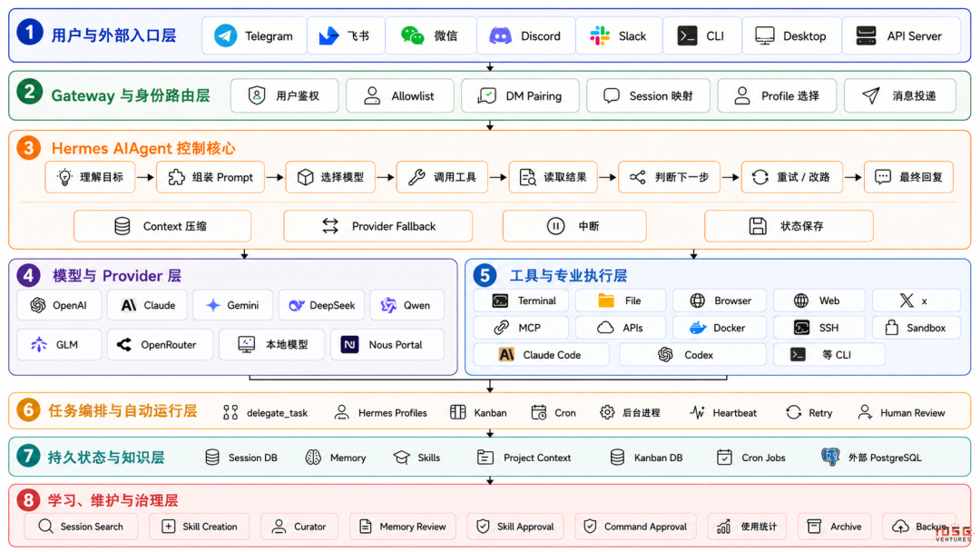Choose the Claude provider box
This screenshot has height=552, width=980.
(147, 305)
